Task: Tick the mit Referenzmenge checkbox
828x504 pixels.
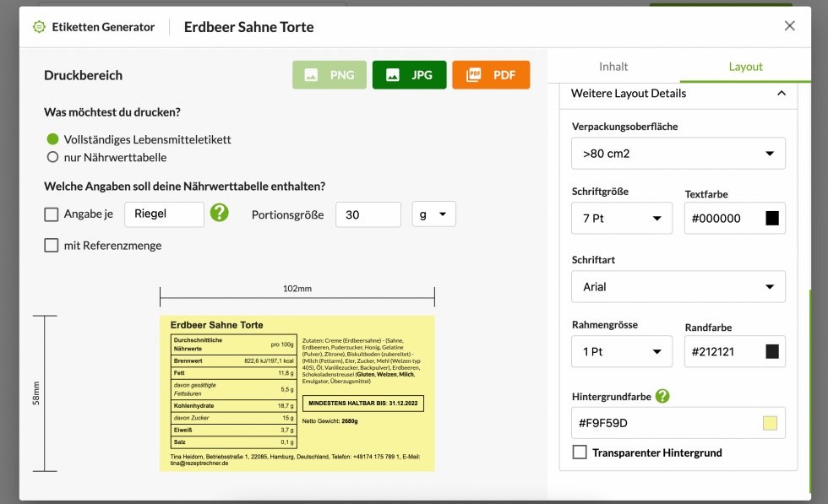Action: coord(52,246)
